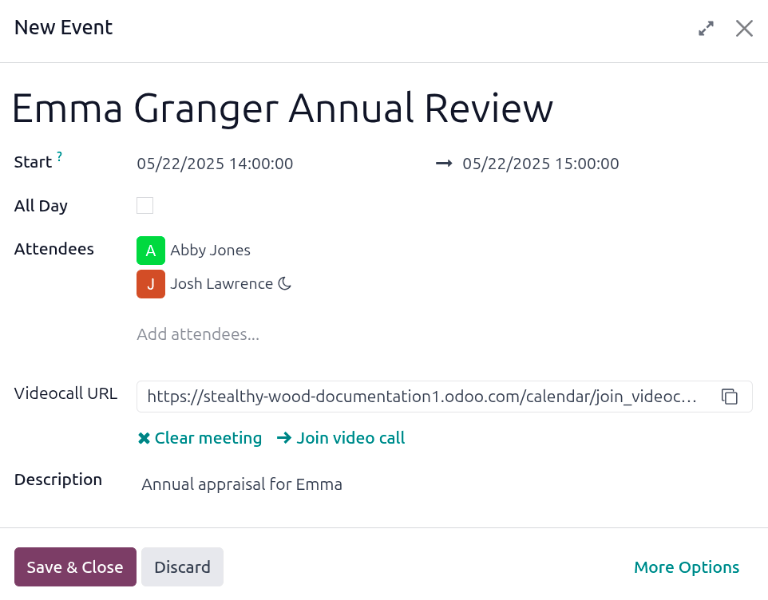Click Abby Jones green avatar
The height and width of the screenshot is (600, 768).
(x=150, y=250)
